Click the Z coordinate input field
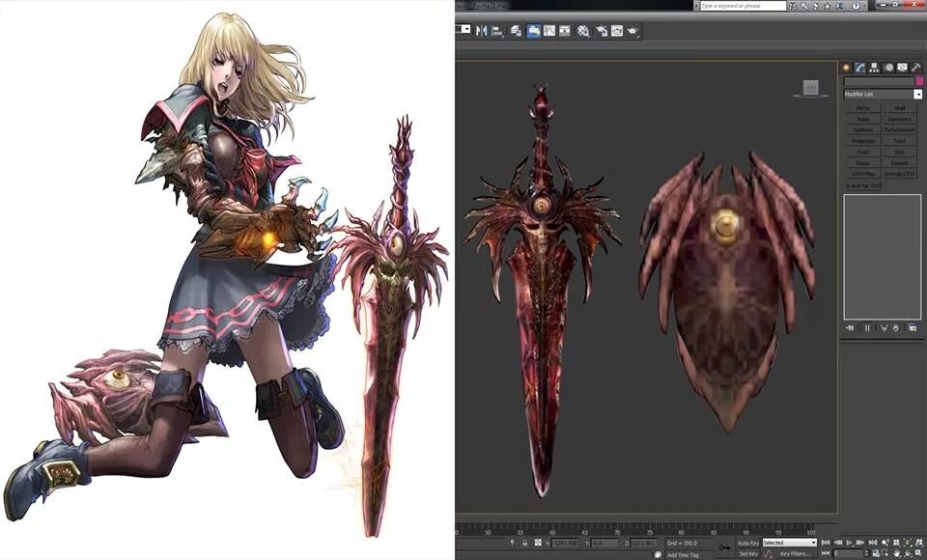927x560 pixels. 643,543
